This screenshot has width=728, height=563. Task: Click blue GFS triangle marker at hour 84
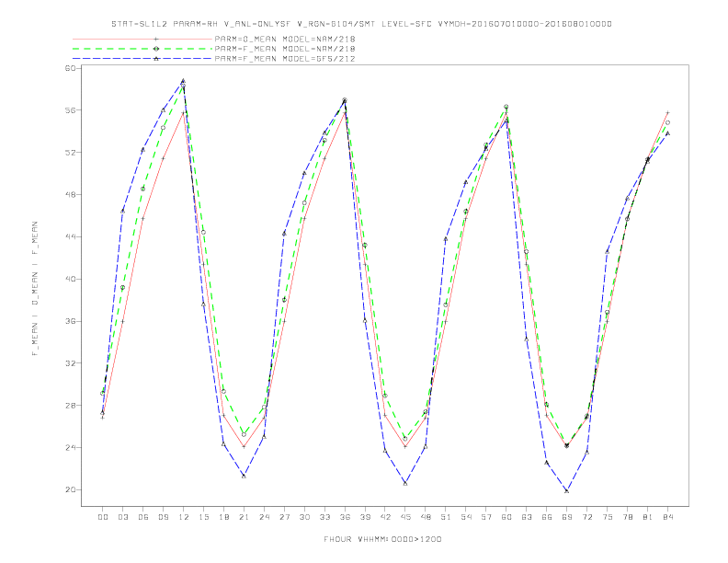click(x=667, y=133)
